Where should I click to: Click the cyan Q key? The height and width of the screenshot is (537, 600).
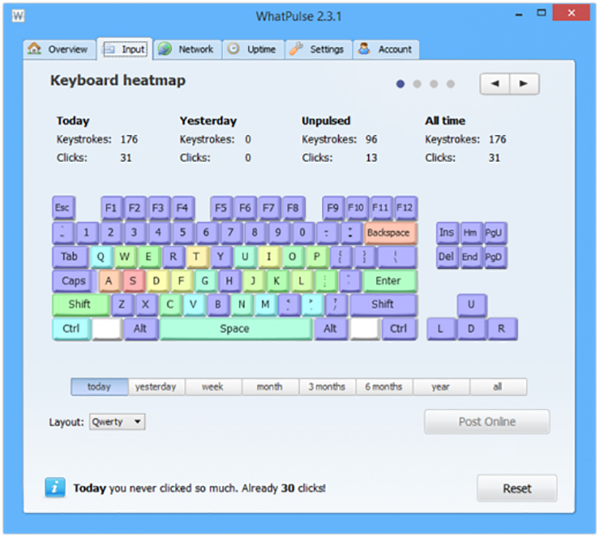(x=101, y=256)
